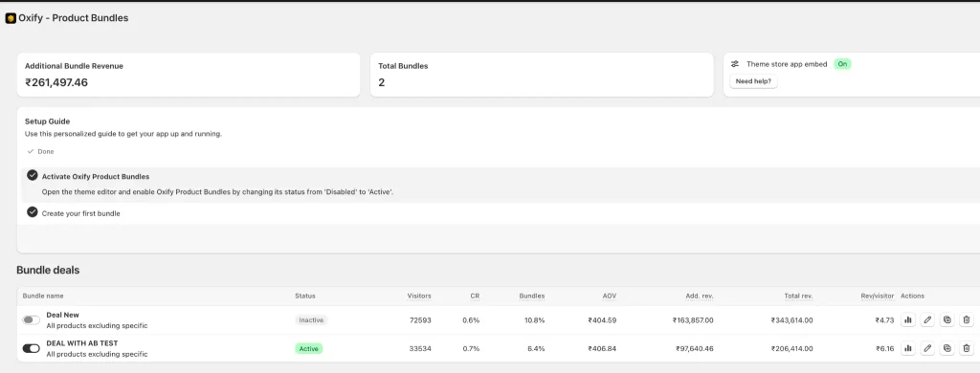
Task: Duplicate the DEAL WITH AB TEST bundle
Action: coord(947,348)
